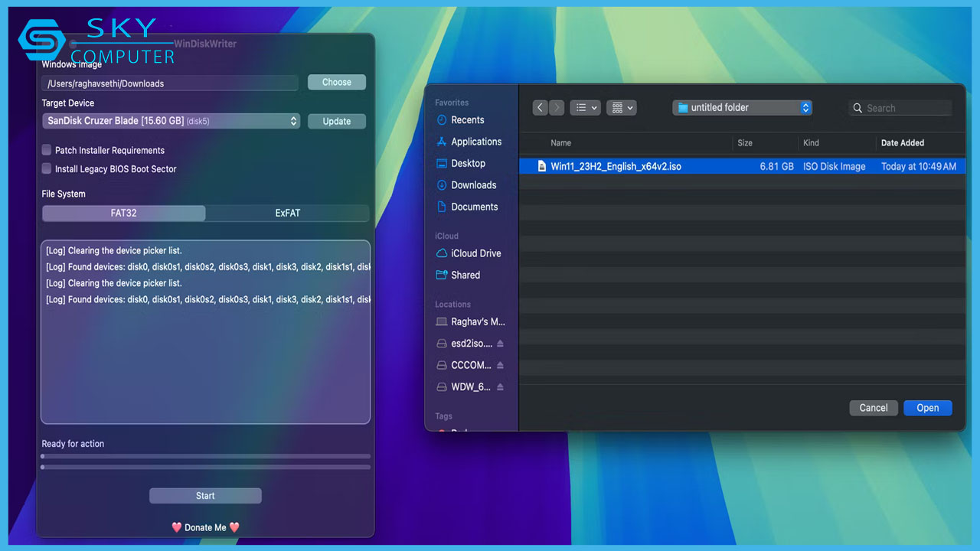Select the FAT32 file system segment
Screen dimensions: 980x551
(123, 213)
